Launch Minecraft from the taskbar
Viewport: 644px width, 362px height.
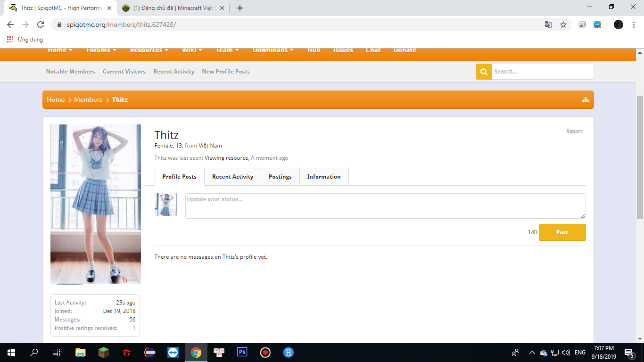point(104,352)
